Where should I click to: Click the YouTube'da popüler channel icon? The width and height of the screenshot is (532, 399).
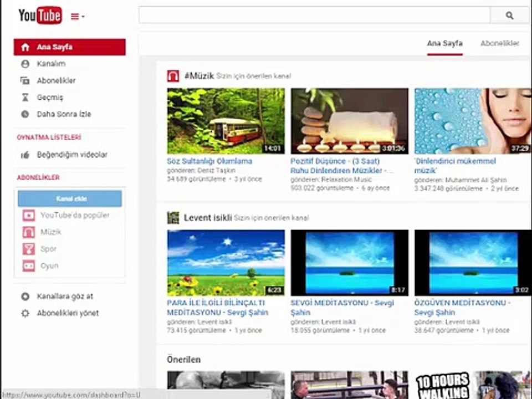(x=29, y=216)
